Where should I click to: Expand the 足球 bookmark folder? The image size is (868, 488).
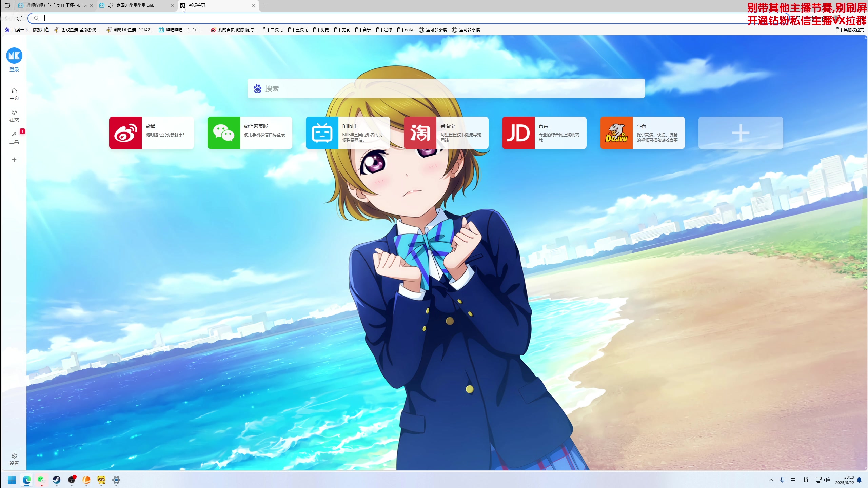[384, 30]
